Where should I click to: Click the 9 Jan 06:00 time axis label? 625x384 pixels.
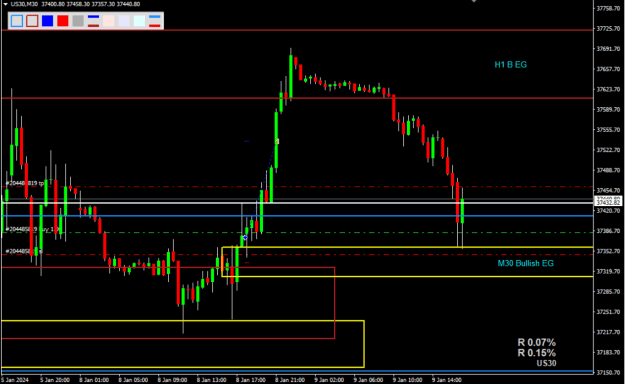tap(368, 380)
